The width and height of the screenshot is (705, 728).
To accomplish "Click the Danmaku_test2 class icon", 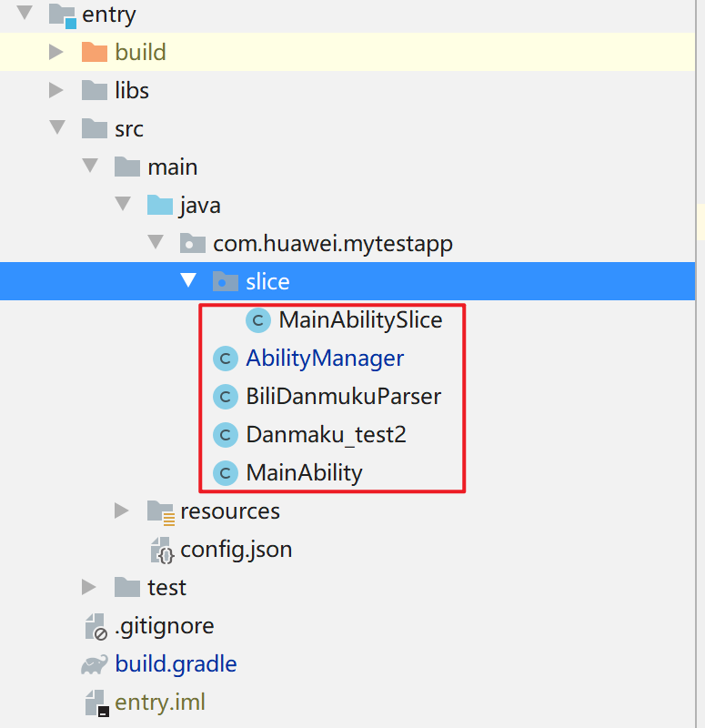I will (x=224, y=435).
